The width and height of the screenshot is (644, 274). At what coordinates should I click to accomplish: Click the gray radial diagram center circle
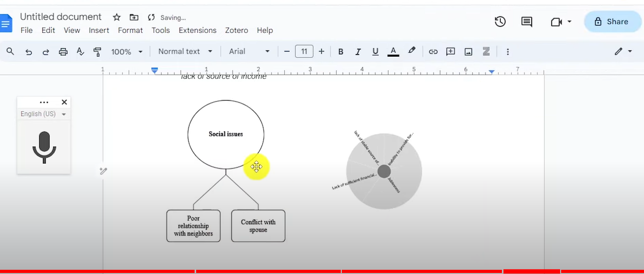(384, 172)
